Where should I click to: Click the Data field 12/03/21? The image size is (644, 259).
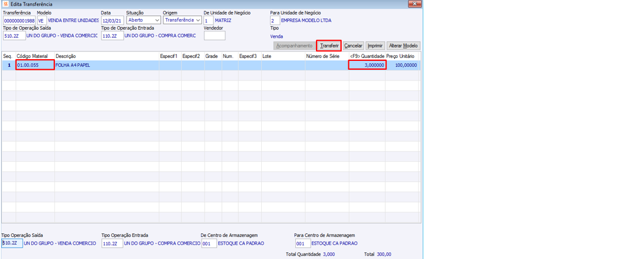pos(112,20)
